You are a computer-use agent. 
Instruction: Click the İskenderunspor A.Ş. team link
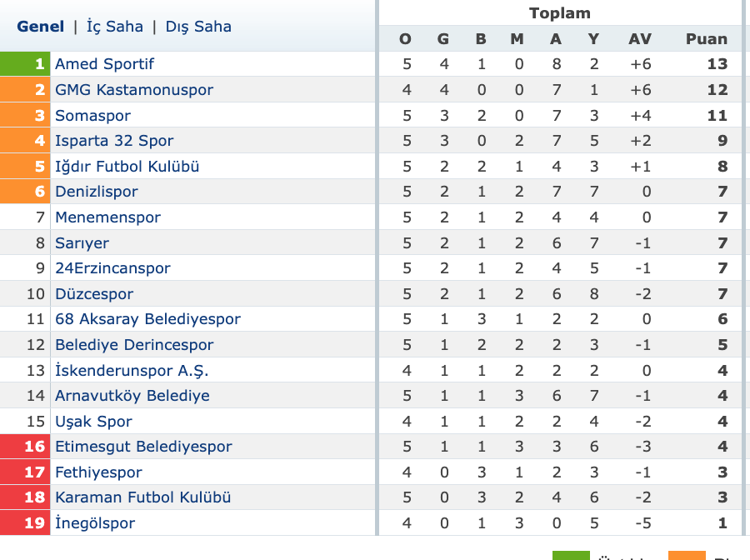[x=132, y=371]
